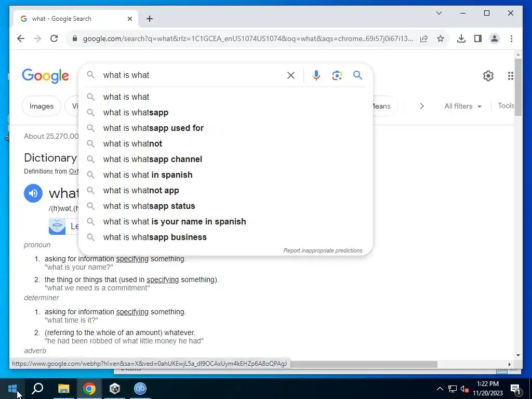The image size is (532, 399).
Task: Go back to previous page
Action: point(21,38)
